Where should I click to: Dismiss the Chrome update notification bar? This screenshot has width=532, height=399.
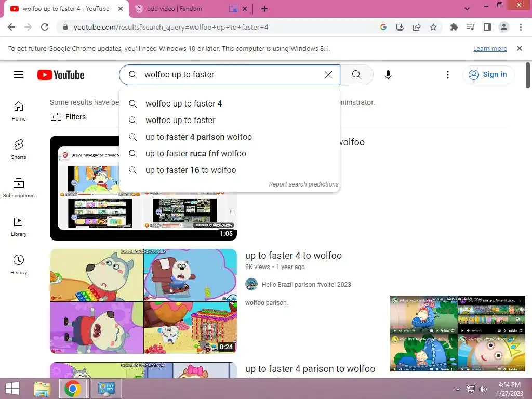click(x=520, y=48)
